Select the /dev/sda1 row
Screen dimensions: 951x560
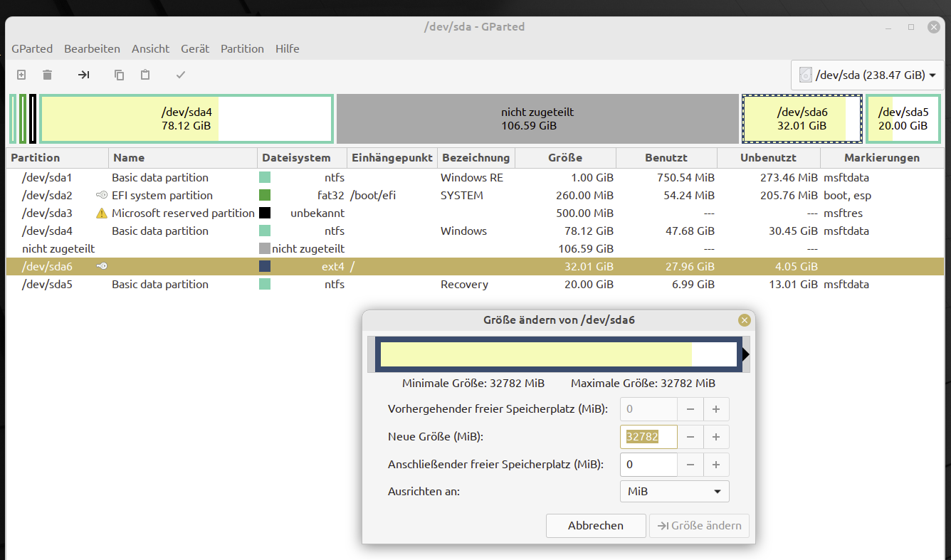pyautogui.click(x=475, y=177)
